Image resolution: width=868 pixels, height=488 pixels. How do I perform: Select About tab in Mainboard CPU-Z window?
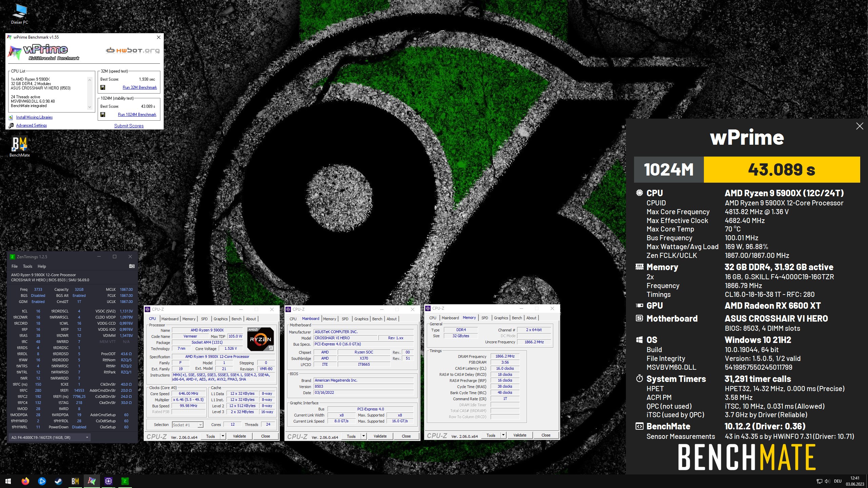(x=392, y=319)
